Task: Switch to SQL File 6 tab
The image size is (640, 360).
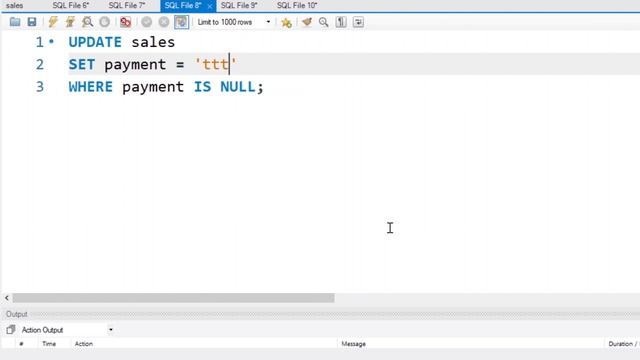Action: (x=71, y=6)
